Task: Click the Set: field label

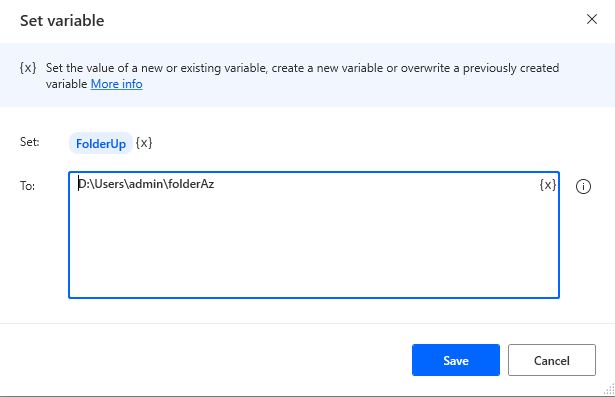Action: [x=30, y=142]
